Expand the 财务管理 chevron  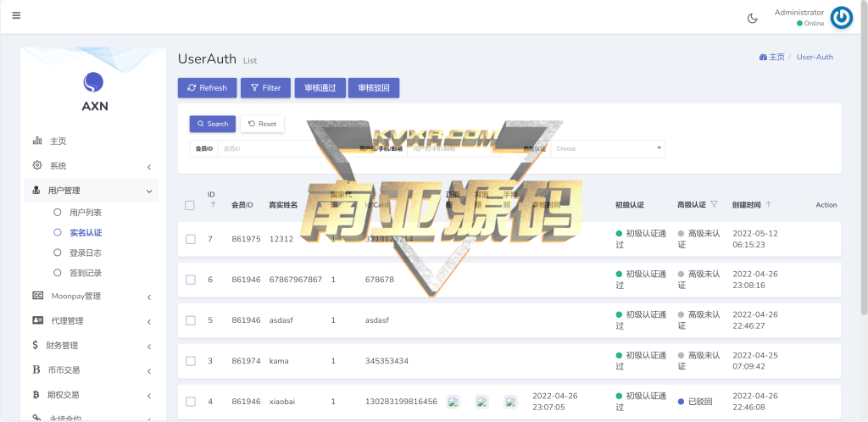pos(149,347)
